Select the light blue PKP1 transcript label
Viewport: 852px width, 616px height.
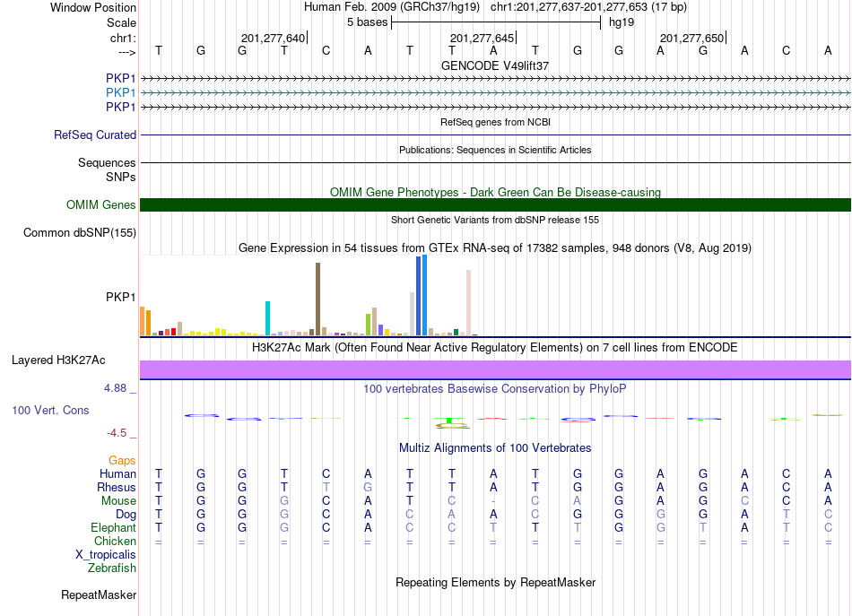tap(121, 92)
